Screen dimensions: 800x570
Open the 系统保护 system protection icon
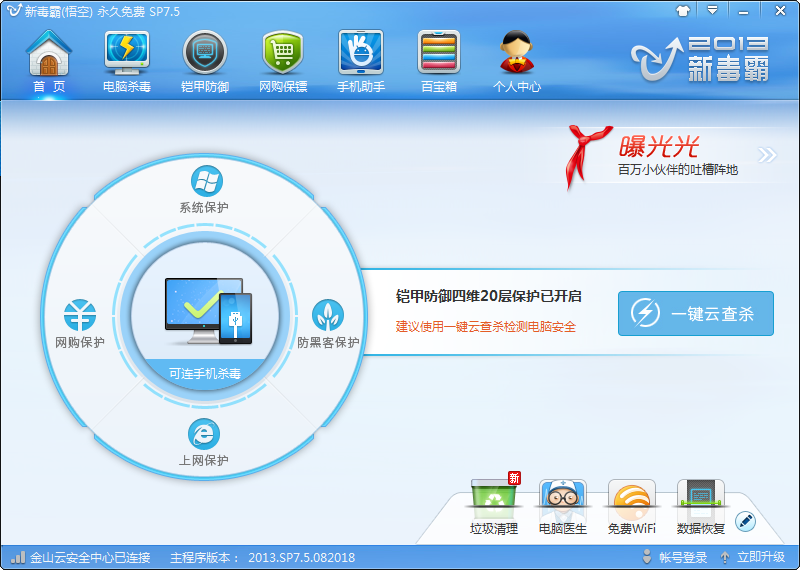click(206, 182)
